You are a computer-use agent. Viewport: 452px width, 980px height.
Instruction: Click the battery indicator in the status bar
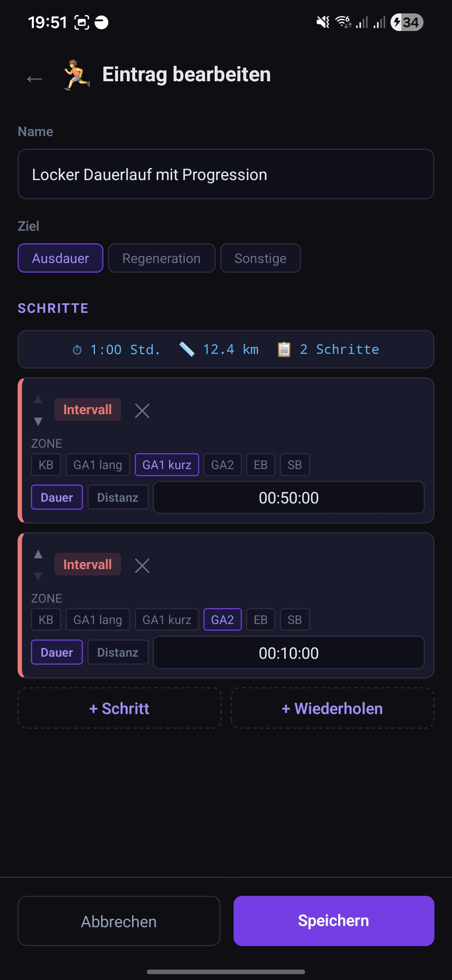(406, 22)
